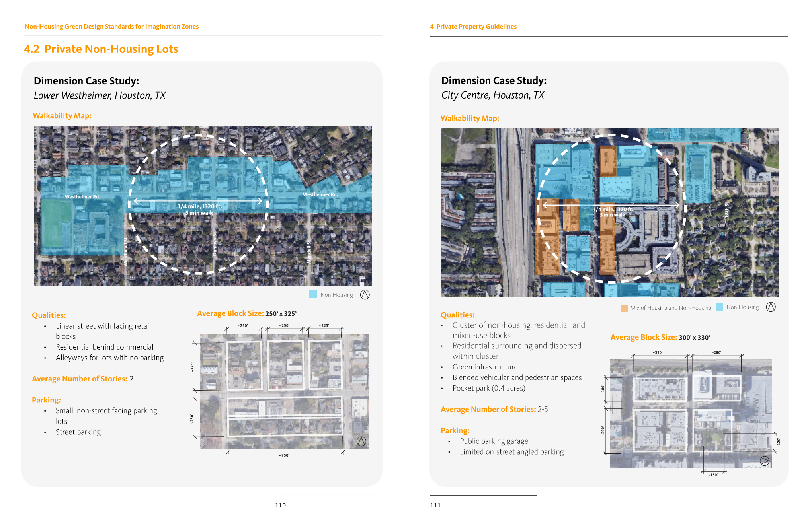The width and height of the screenshot is (812, 525).
Task: Click the '4.2 Private Non-Housing Lots' heading
Action: tap(101, 49)
